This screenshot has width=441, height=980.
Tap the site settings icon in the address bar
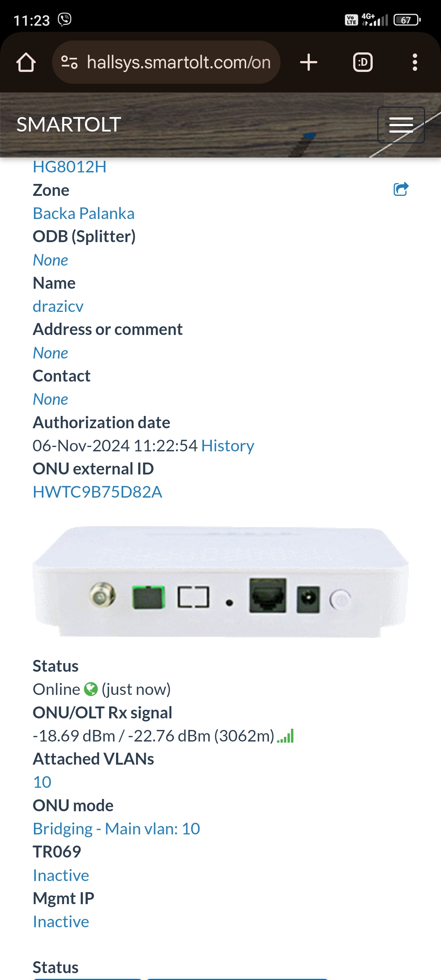tap(69, 62)
